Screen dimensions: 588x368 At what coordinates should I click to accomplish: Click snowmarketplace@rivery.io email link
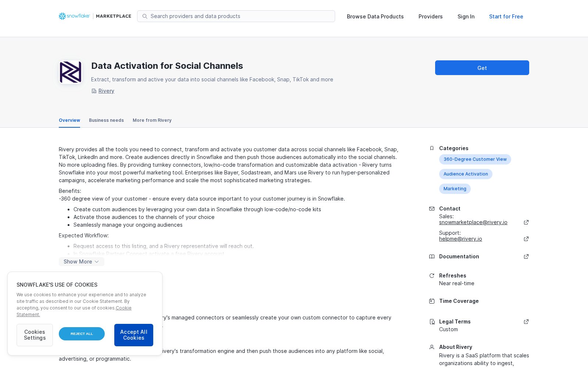(473, 222)
